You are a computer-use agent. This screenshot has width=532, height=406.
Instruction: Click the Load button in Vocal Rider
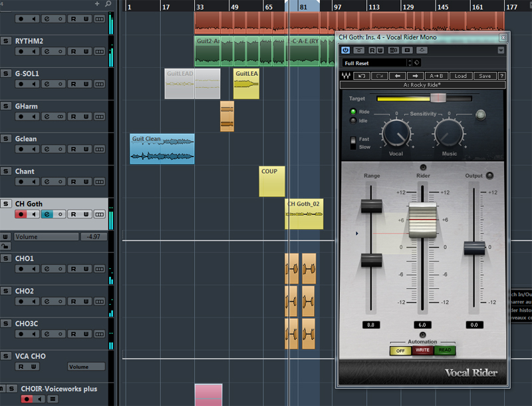pyautogui.click(x=461, y=75)
